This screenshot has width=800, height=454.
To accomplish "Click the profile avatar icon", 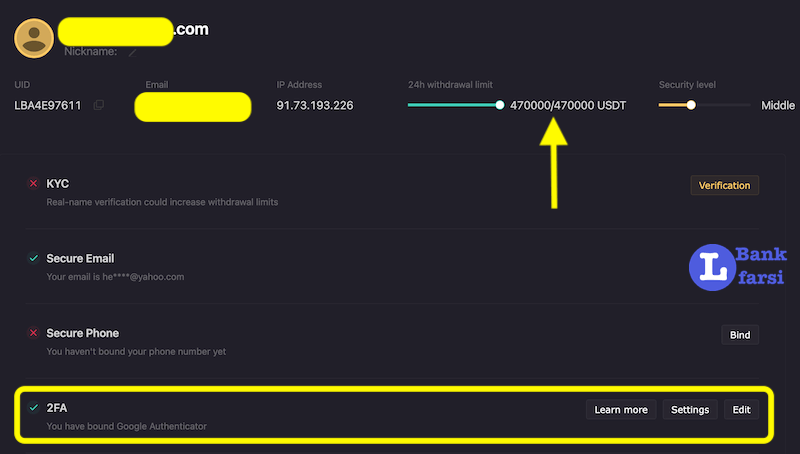I will click(34, 37).
